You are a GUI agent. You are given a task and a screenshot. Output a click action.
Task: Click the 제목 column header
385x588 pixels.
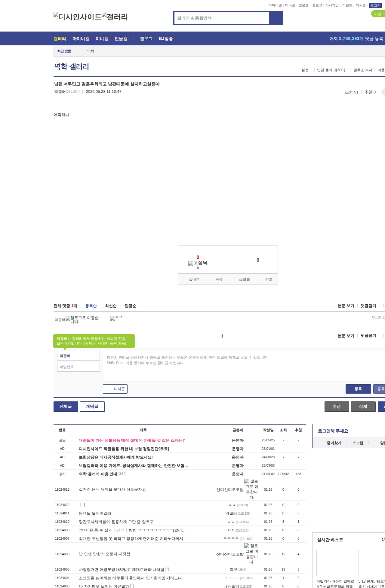pyautogui.click(x=143, y=430)
